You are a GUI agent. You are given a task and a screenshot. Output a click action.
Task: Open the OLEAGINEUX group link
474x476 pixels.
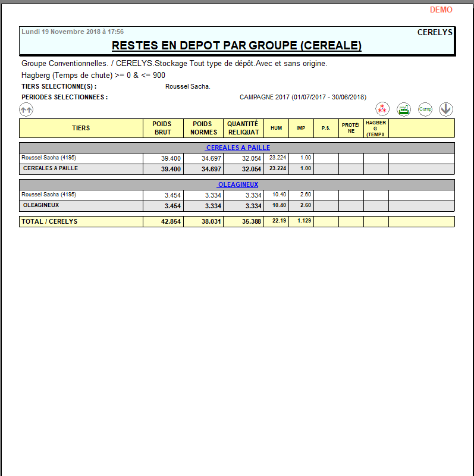click(237, 184)
